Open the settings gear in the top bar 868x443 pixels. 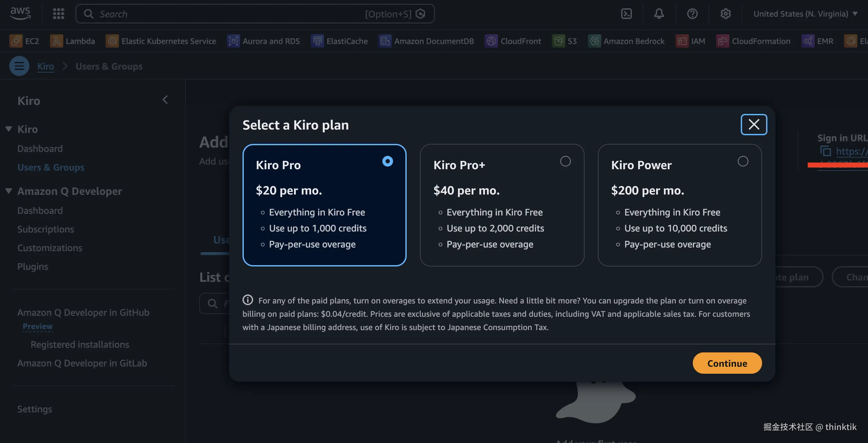pos(725,14)
